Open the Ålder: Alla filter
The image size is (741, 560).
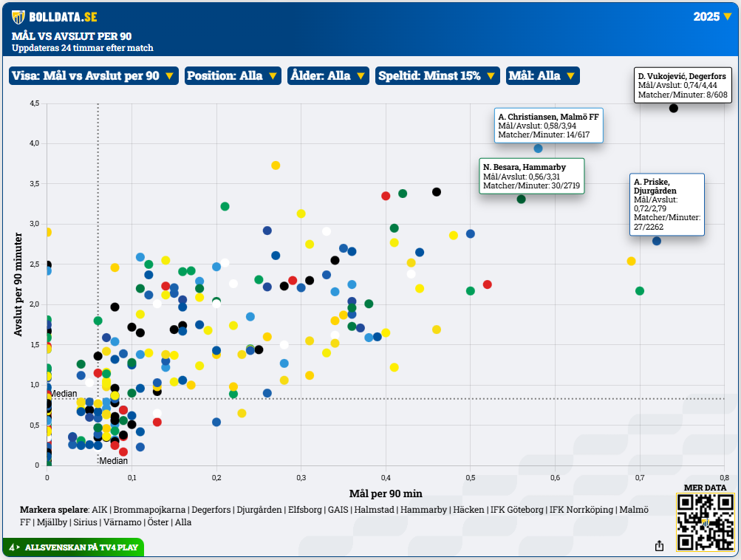[328, 75]
